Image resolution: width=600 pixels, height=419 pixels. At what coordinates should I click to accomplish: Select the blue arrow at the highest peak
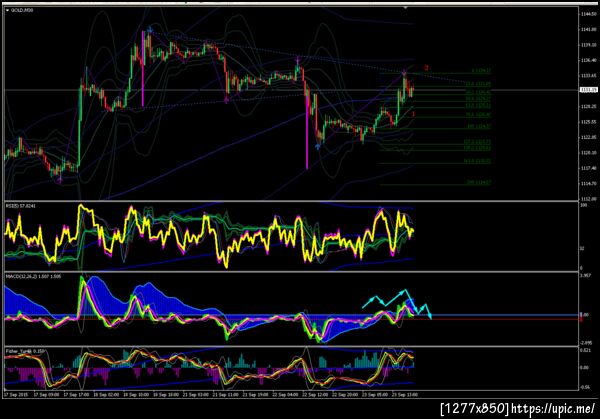(x=150, y=29)
